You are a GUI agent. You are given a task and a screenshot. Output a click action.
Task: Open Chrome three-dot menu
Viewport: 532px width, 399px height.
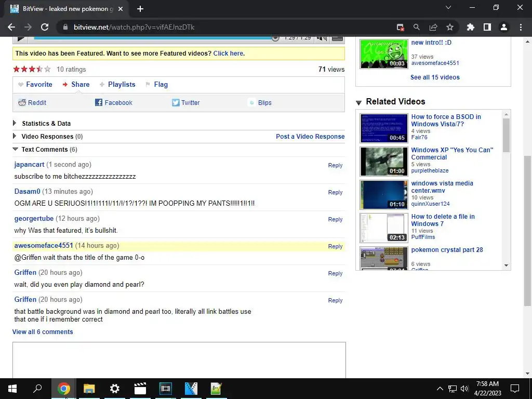[x=521, y=27]
